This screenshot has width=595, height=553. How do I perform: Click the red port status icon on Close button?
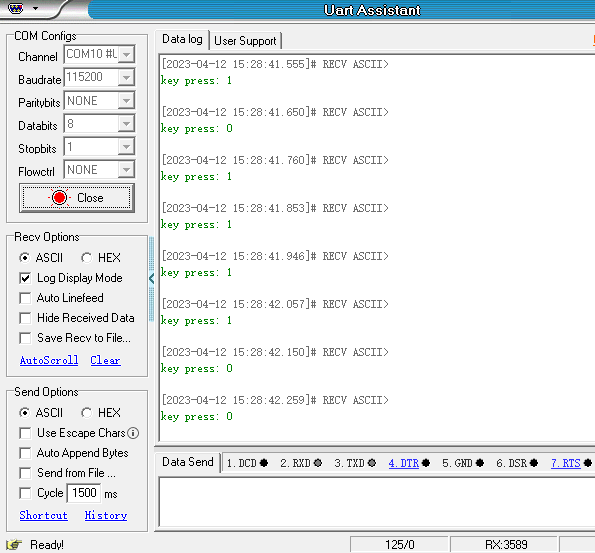point(59,197)
